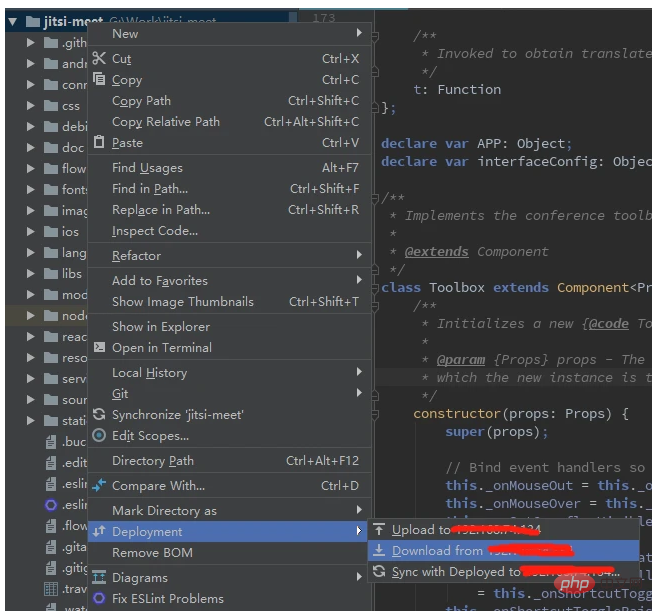The width and height of the screenshot is (653, 616).
Task: Click 'this._onMouseOut' code text
Action: coord(509,486)
